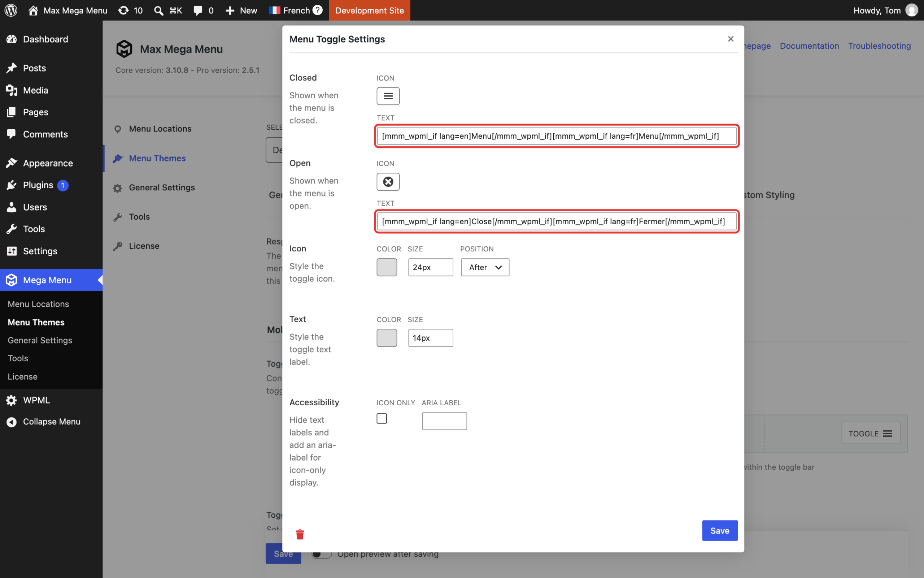Click the French language flag switcher
The height and width of the screenshot is (578, 924).
point(289,10)
